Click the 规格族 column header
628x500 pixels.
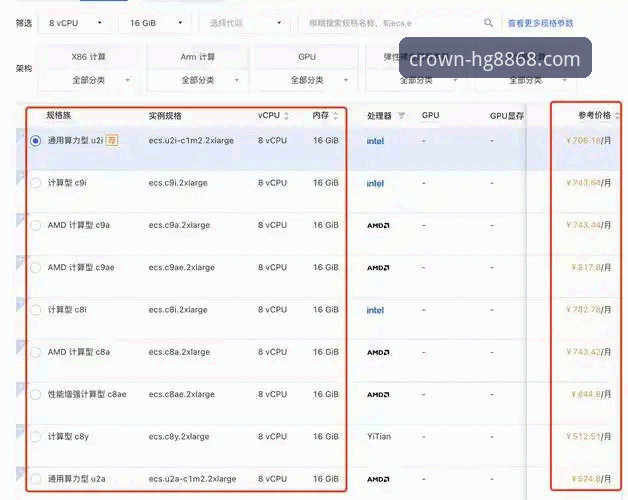click(x=58, y=115)
